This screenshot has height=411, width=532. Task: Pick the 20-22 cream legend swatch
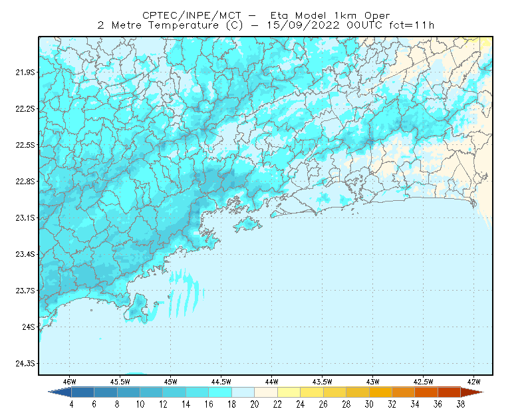click(x=266, y=392)
